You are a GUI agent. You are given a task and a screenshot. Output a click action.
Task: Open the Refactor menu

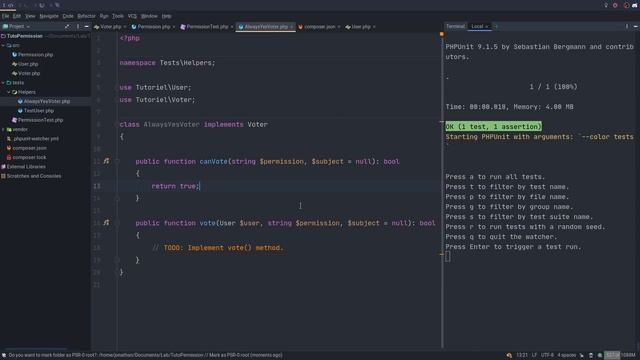pyautogui.click(x=86, y=16)
